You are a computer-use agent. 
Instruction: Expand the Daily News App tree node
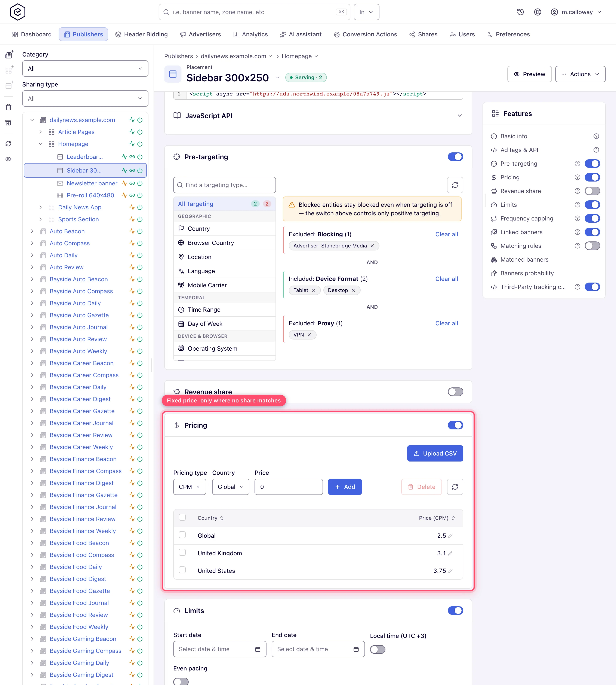41,207
